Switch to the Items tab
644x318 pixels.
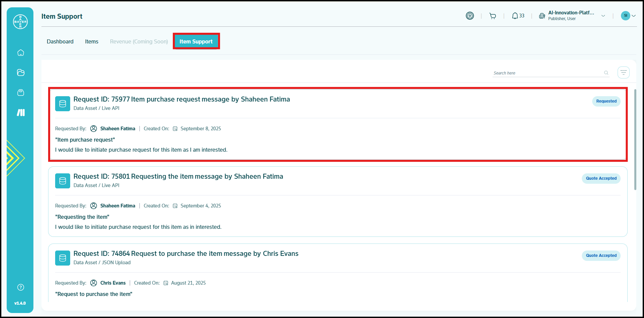[x=92, y=41]
